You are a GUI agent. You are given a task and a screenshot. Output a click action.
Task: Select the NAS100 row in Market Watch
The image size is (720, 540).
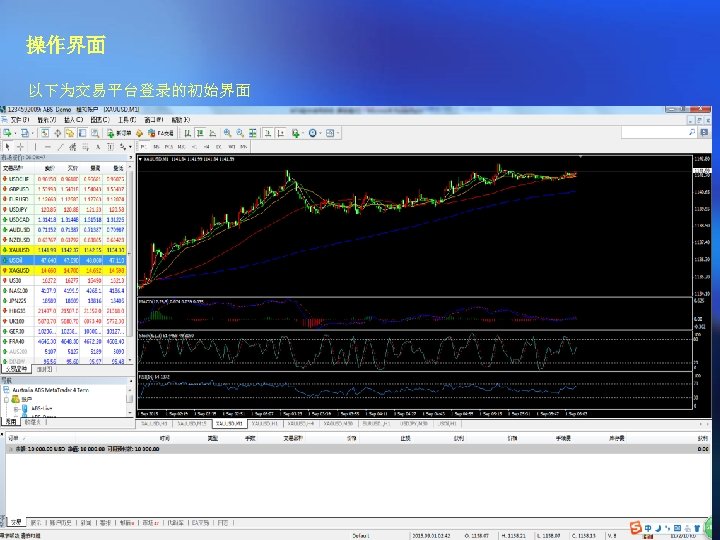coord(63,291)
